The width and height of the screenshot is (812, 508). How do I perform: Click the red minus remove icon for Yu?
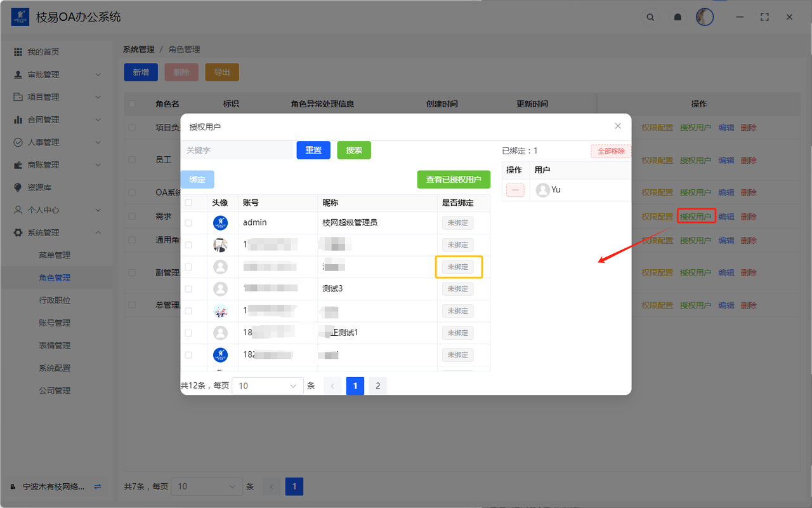[x=515, y=190]
